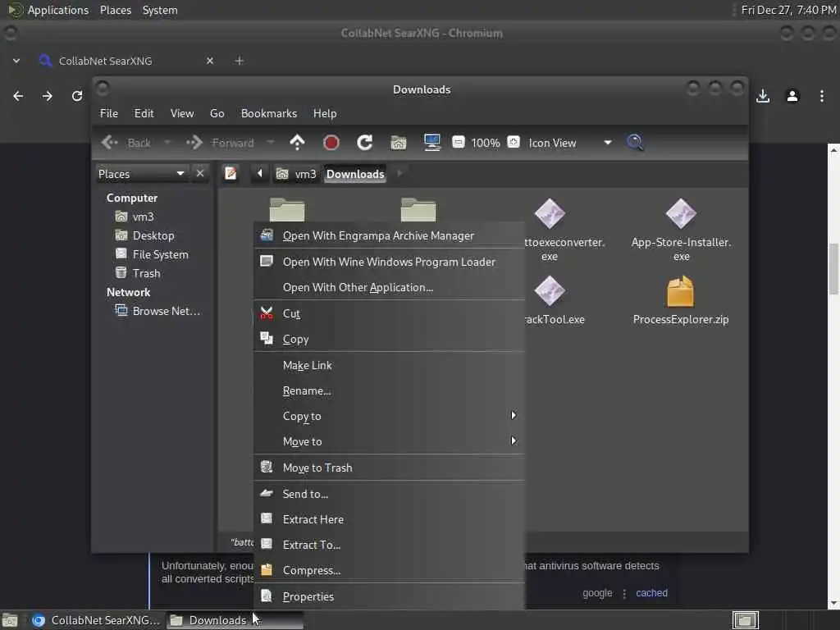Choose Rename from context menu
Viewport: 840px width, 630px height.
(x=390, y=391)
